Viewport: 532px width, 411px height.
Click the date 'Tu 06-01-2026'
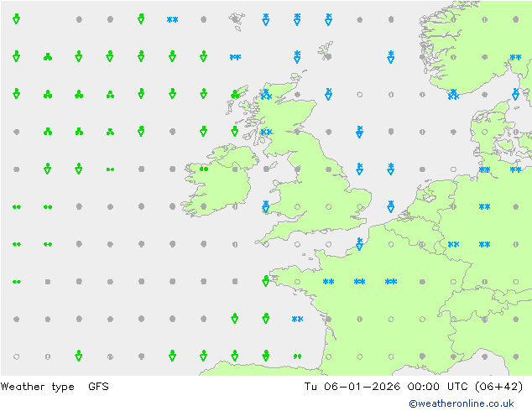(x=352, y=386)
